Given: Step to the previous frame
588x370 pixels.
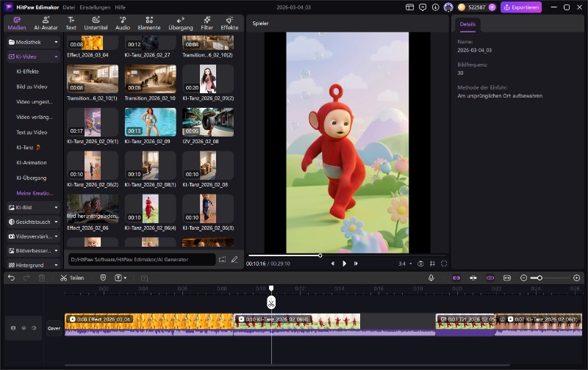Looking at the screenshot, I should 333,264.
